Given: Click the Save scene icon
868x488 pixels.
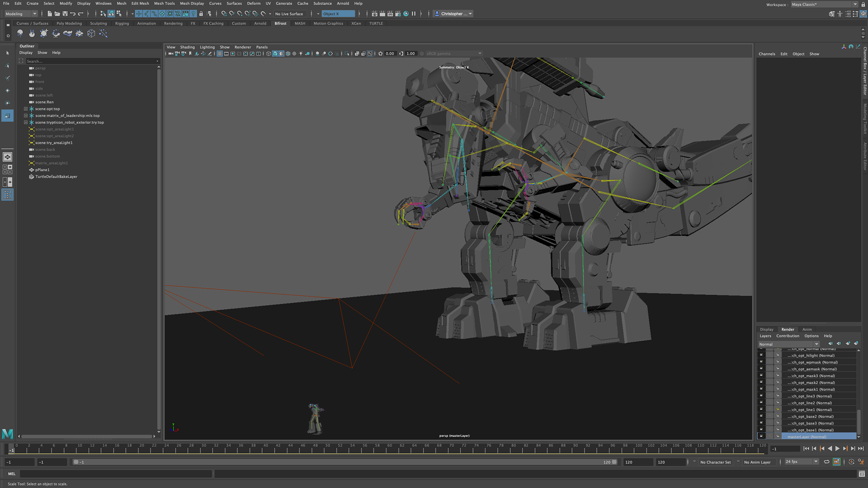Looking at the screenshot, I should 65,14.
